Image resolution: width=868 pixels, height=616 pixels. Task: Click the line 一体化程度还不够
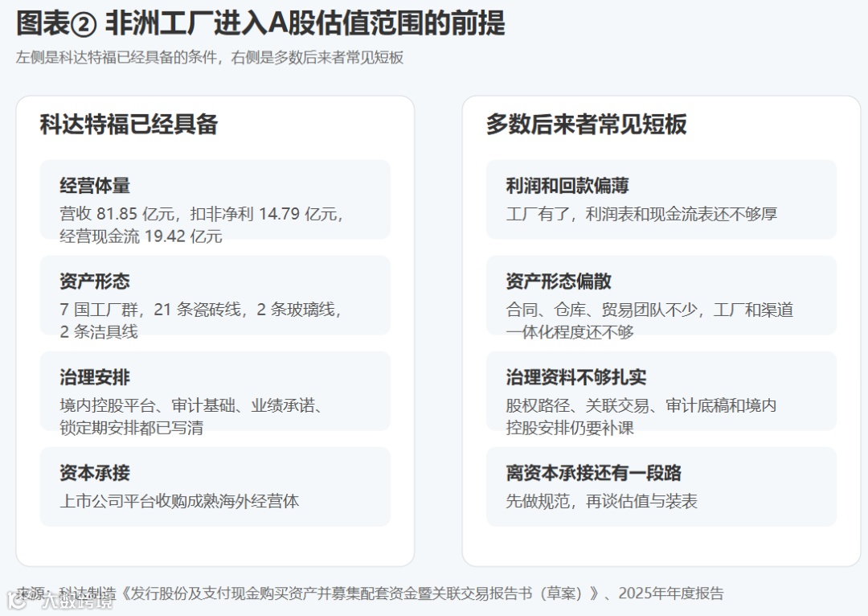(570, 332)
